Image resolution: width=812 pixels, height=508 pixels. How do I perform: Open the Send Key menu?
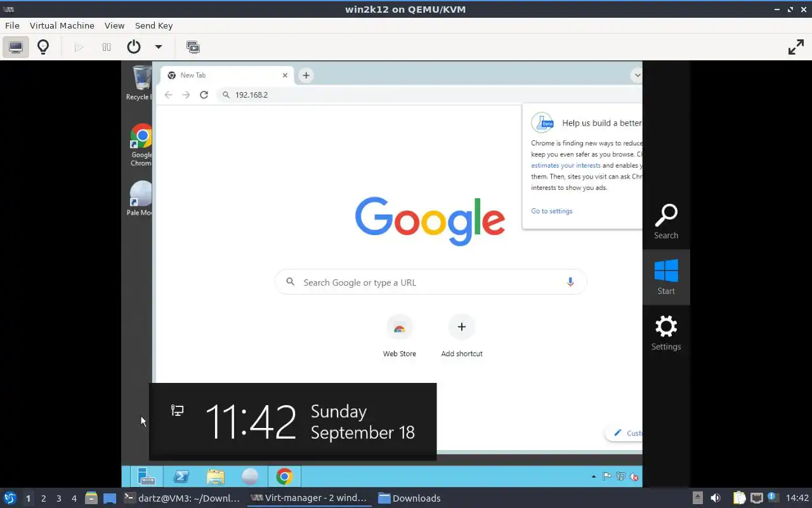(x=154, y=25)
